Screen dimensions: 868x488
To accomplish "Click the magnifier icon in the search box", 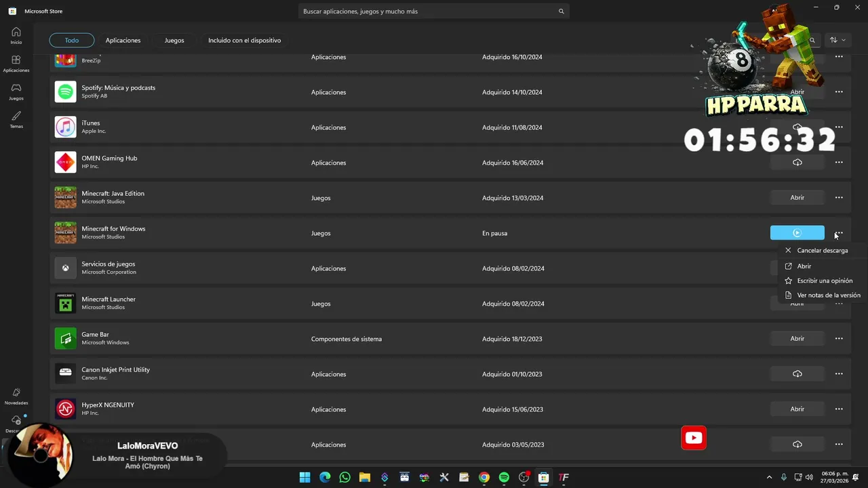I will point(561,12).
